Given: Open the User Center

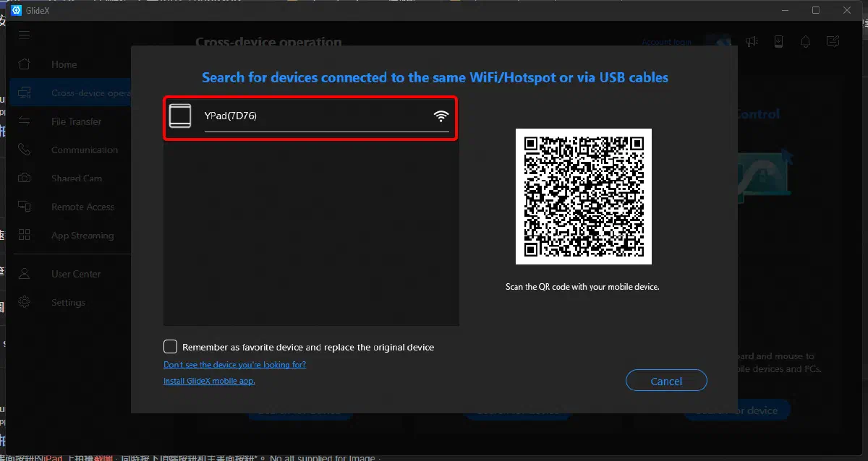Looking at the screenshot, I should click(x=75, y=273).
